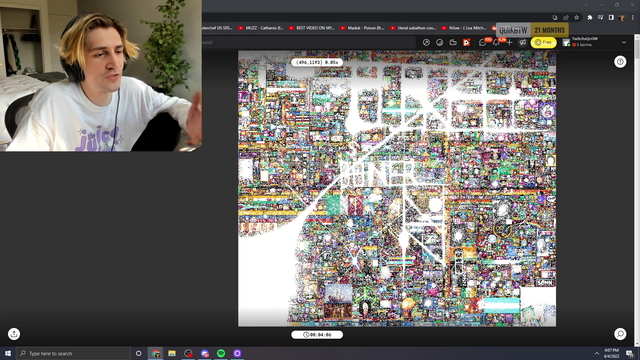Open Windows Start menu
Screen dimensions: 640x360
coord(8,353)
